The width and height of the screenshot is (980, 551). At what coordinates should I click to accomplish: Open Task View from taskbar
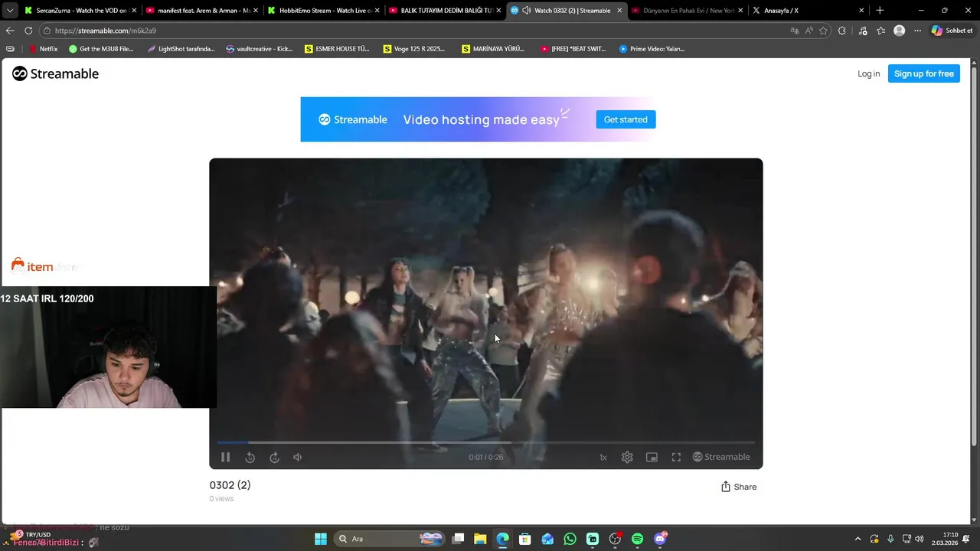point(458,539)
